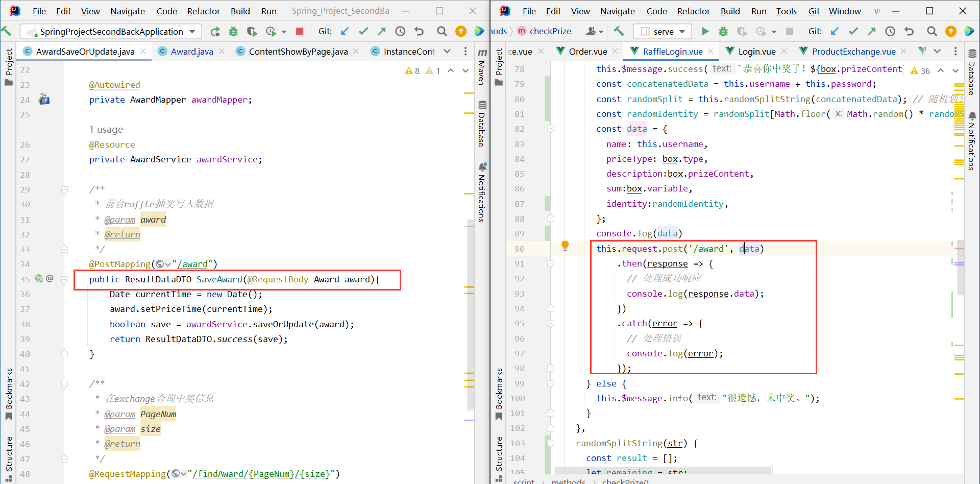Open Navigate menu in left window
The height and width of the screenshot is (484, 980).
pyautogui.click(x=128, y=11)
